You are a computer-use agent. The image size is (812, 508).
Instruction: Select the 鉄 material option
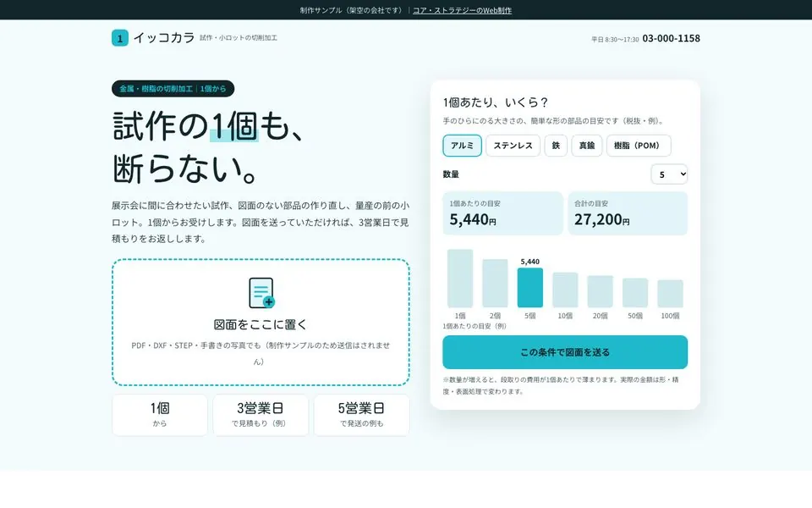point(556,146)
